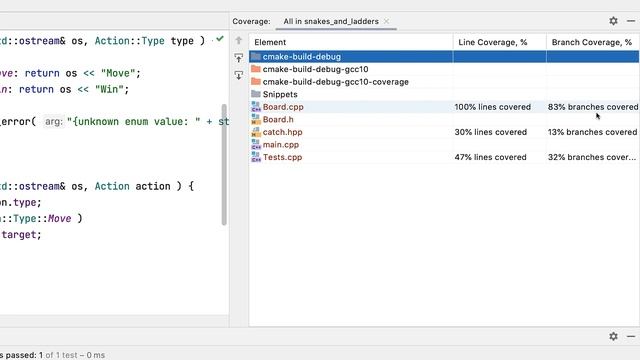
Task: Open Coverage panel settings gear
Action: pos(613,21)
